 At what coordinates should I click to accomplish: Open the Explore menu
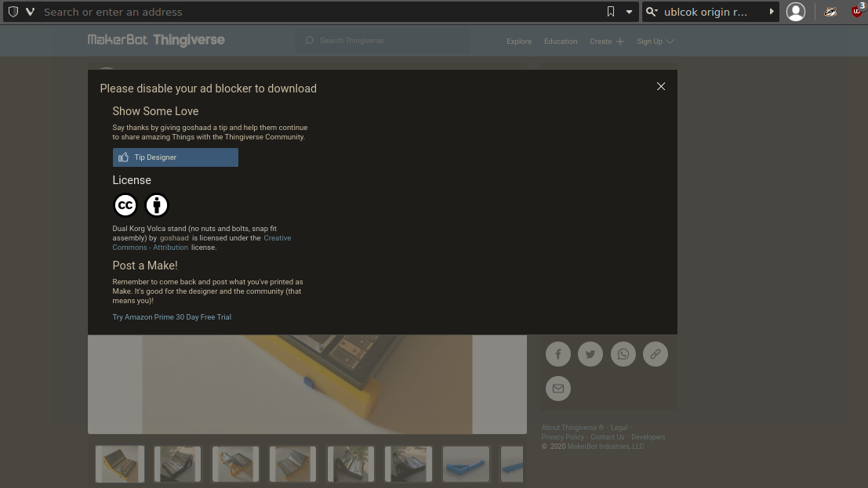(519, 41)
